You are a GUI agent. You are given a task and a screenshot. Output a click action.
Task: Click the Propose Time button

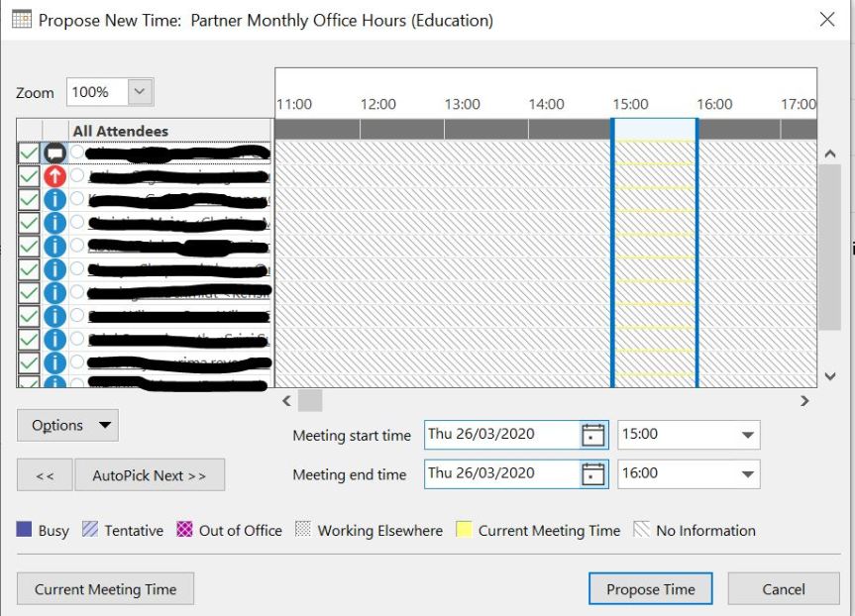pos(650,589)
